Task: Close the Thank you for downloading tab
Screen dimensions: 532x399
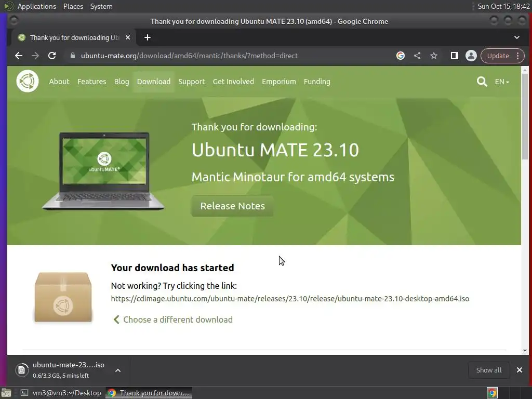Action: click(128, 37)
